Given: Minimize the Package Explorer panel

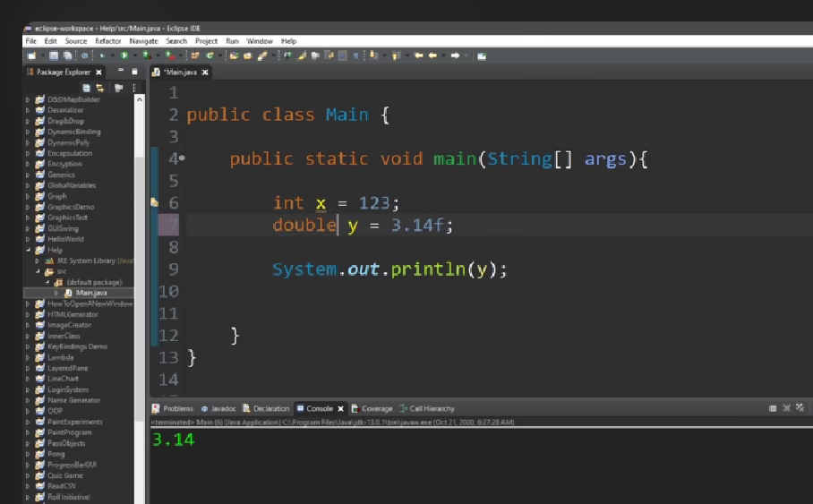Looking at the screenshot, I should 121,72.
